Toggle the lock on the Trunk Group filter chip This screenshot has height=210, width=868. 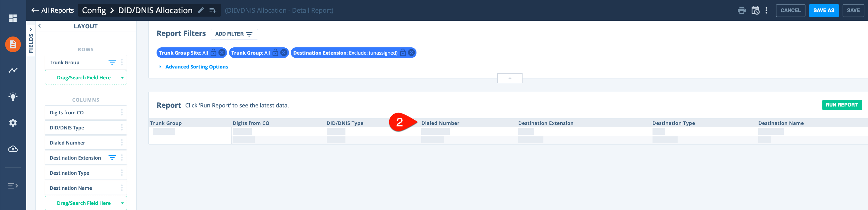tap(275, 53)
